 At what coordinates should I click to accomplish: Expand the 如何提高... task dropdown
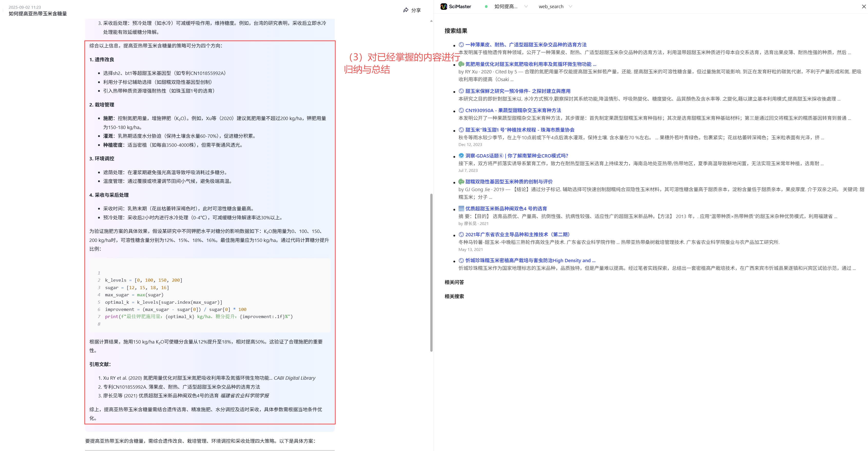click(526, 6)
